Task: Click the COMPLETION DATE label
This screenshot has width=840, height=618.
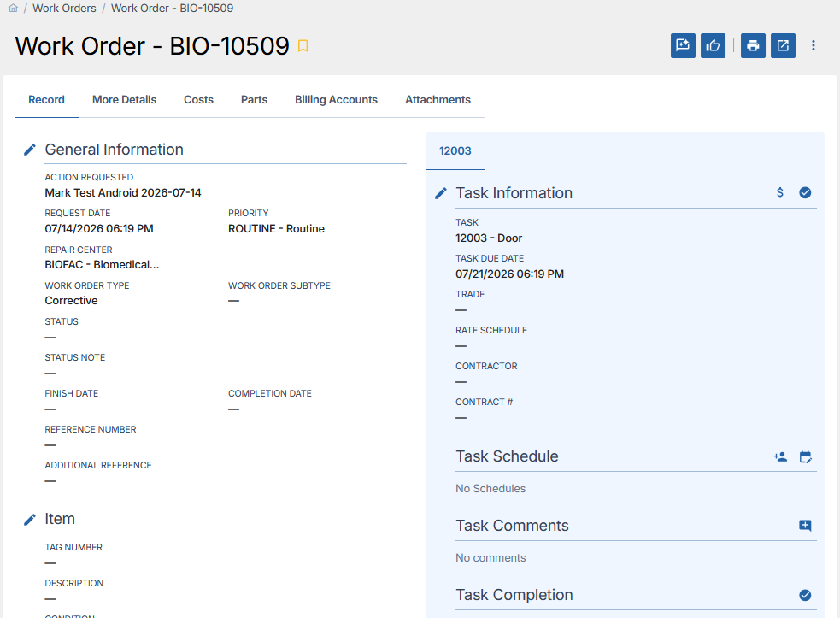Action: 270,393
